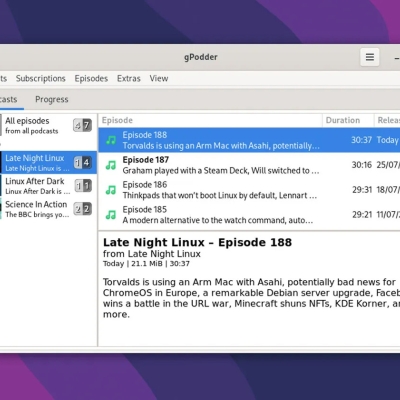This screenshot has height=400, width=400.
Task: Click the Today release date cell
Action: [x=388, y=140]
